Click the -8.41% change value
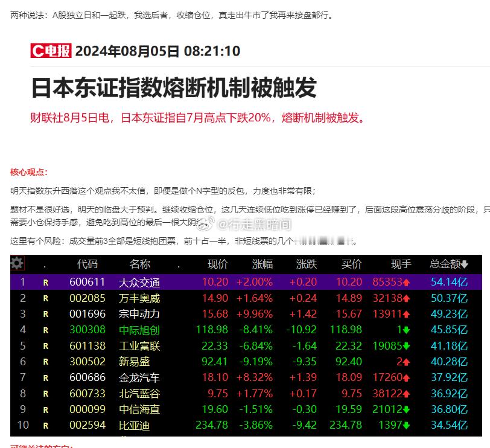The image size is (490, 448). pyautogui.click(x=256, y=330)
